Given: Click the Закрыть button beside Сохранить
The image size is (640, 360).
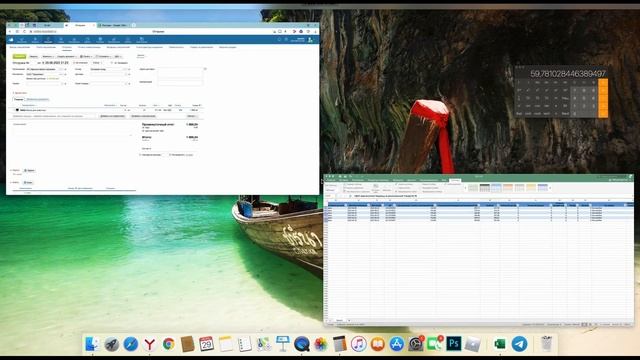Looking at the screenshot, I should (x=34, y=56).
